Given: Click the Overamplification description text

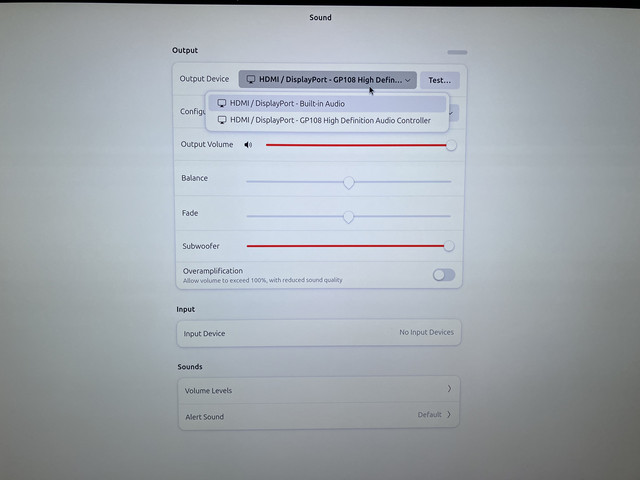Looking at the screenshot, I should 262,280.
